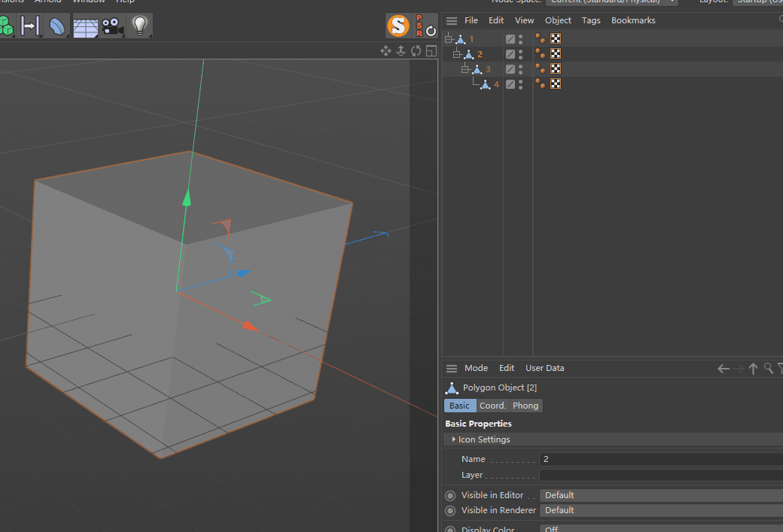The height and width of the screenshot is (532, 783).
Task: Add a Light with the bulb icon
Action: (x=140, y=26)
